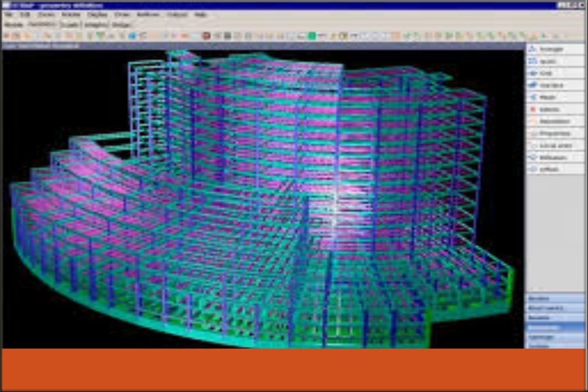Click the blue icon in the toolbar

(132, 36)
